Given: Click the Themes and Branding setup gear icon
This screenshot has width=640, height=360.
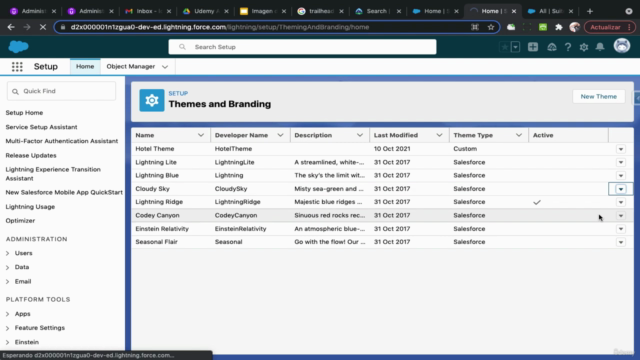Looking at the screenshot, I should pyautogui.click(x=152, y=100).
